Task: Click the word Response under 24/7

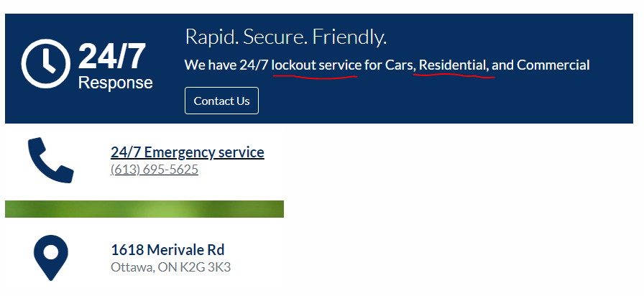Action: click(x=116, y=83)
